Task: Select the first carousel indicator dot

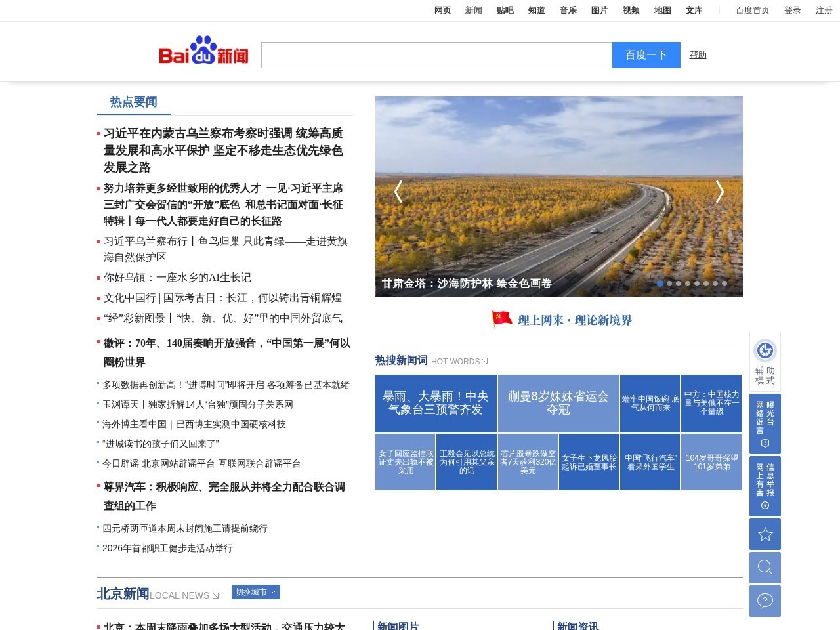Action: pos(660,283)
